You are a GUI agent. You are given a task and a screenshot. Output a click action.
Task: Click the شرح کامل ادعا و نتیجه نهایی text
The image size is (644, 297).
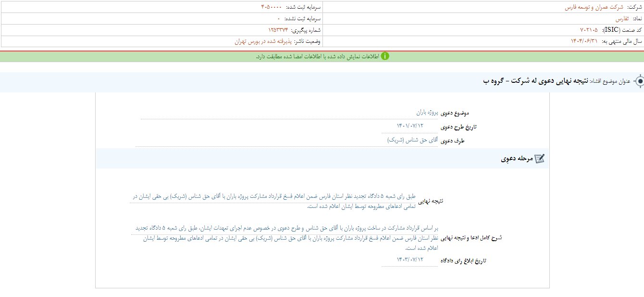point(284,238)
